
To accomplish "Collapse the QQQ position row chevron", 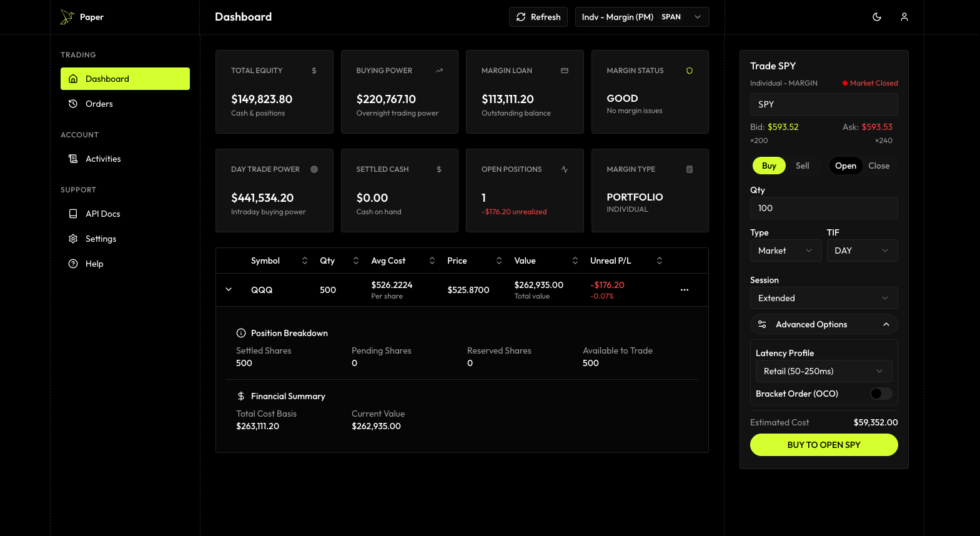I will click(x=229, y=289).
